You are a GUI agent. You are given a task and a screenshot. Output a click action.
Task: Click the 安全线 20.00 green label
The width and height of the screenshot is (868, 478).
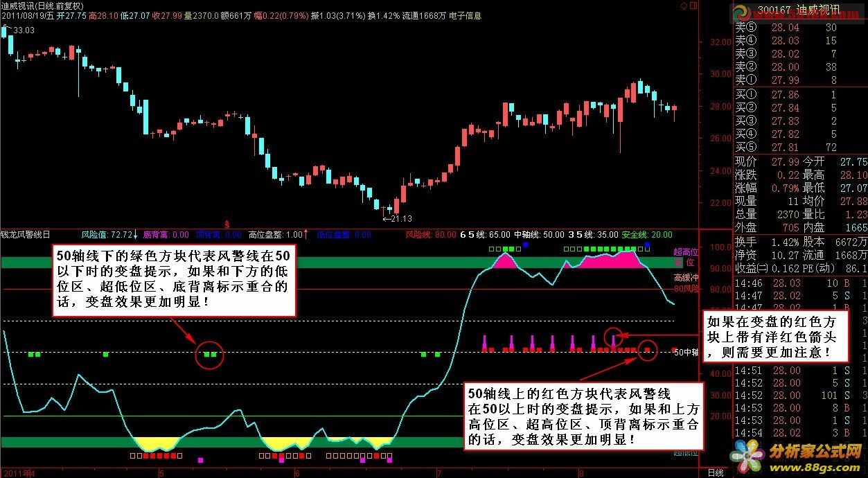point(647,234)
